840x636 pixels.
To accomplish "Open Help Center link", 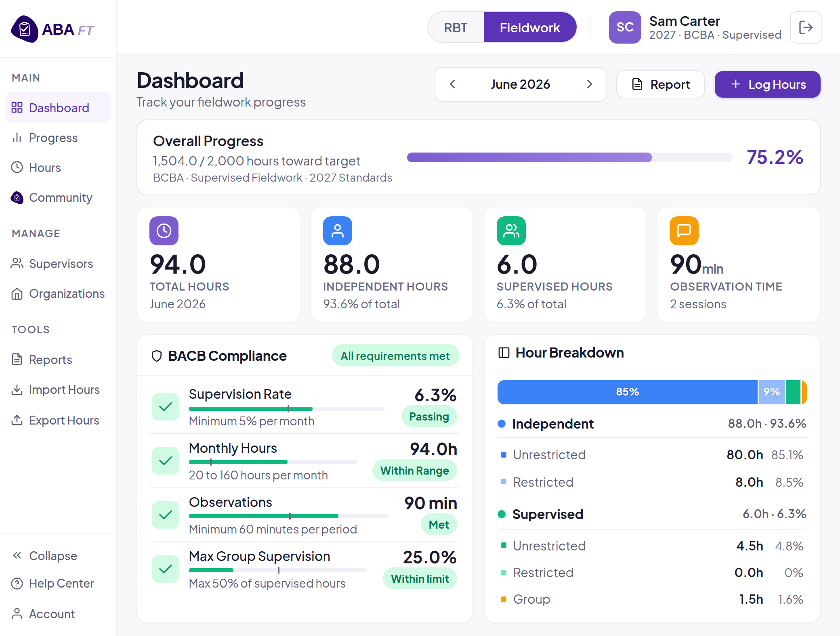I will click(58, 584).
